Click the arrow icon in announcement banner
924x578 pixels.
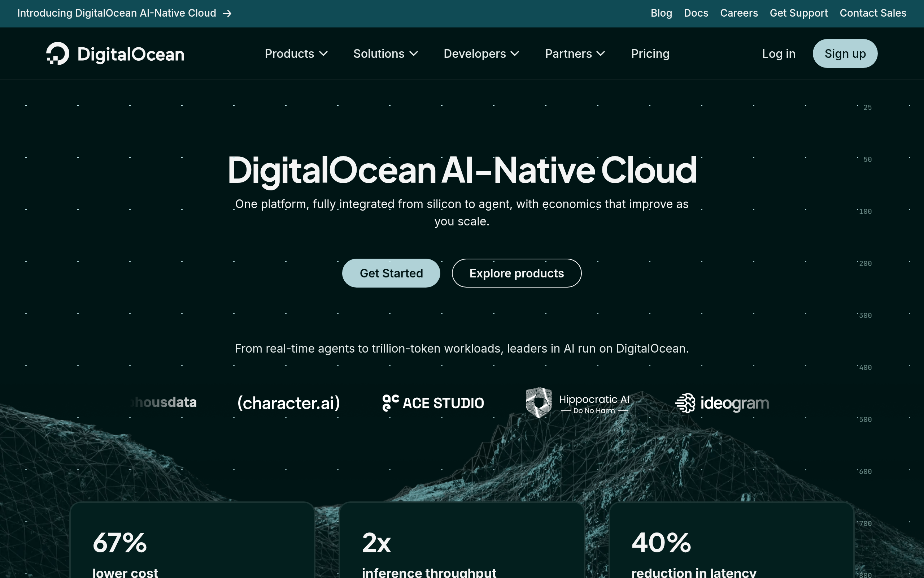pos(227,14)
